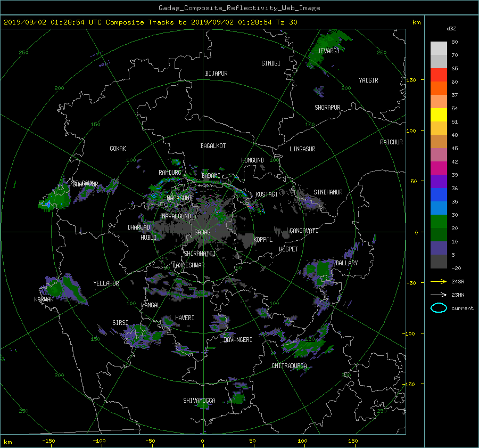Click the JEVARGI city label
This screenshot has height=448, width=479.
click(x=328, y=51)
